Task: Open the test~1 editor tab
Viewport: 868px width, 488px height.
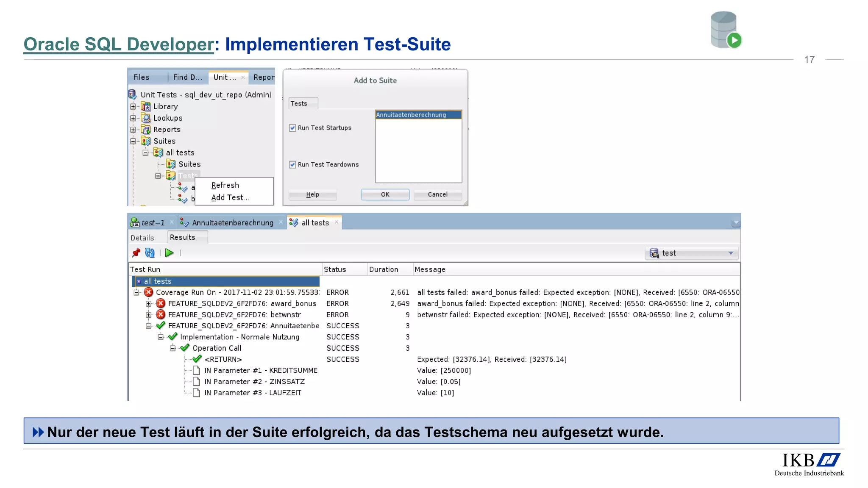Action: coord(153,222)
